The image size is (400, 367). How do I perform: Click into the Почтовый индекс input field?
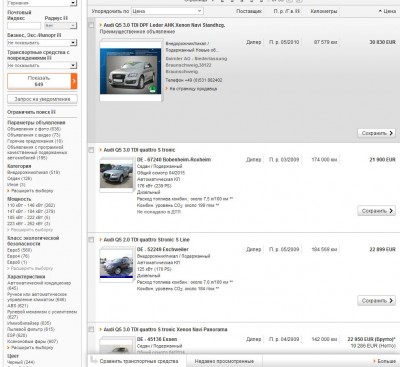coord(24,26)
